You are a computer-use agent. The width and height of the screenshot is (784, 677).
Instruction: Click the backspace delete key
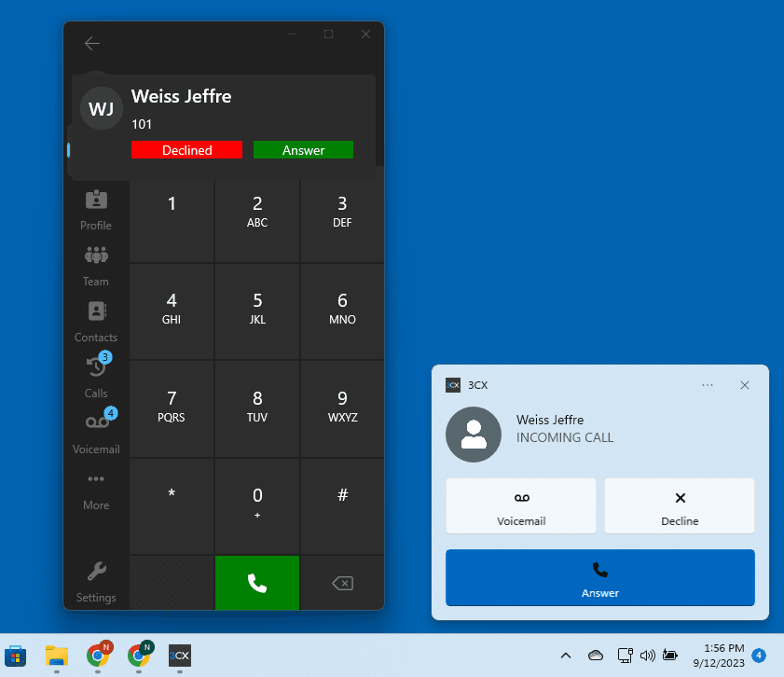point(342,584)
